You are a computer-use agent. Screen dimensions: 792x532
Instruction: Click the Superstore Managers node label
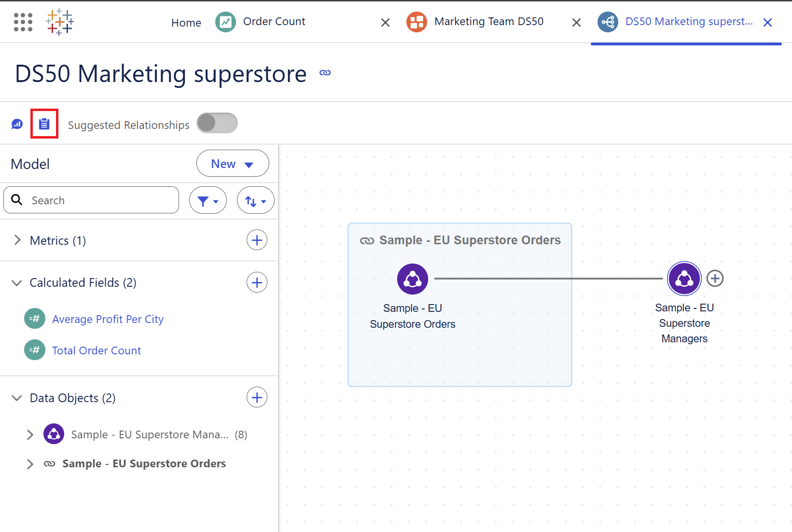coord(684,323)
